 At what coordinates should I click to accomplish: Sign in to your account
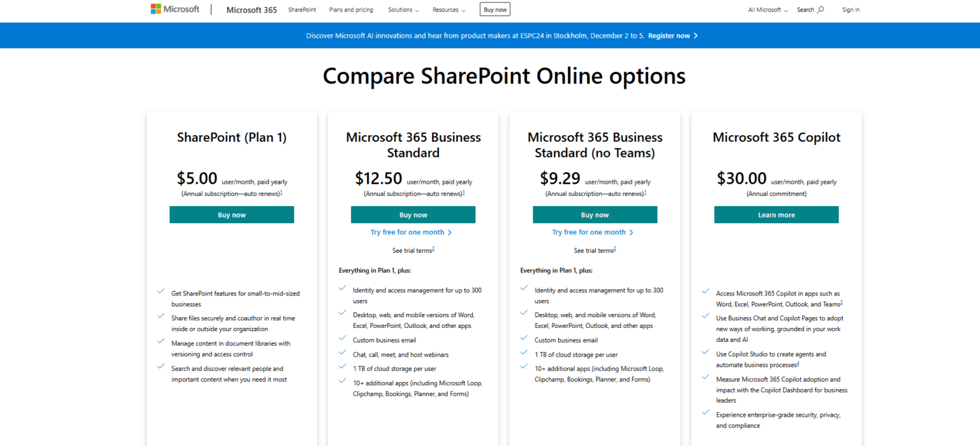coord(850,10)
